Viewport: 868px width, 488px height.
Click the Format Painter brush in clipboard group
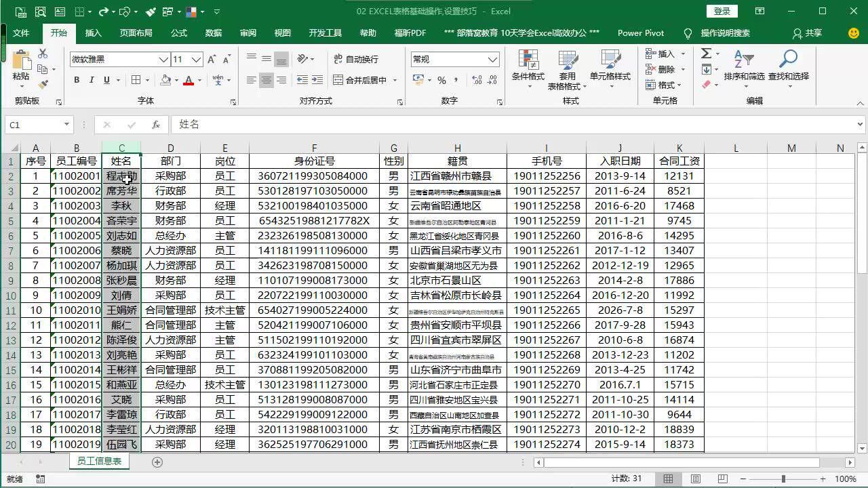coord(43,85)
